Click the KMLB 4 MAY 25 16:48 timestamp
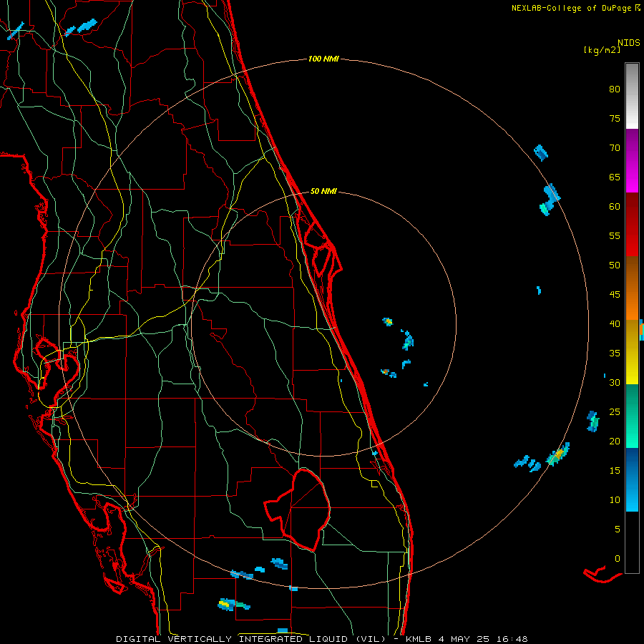644x644 pixels. tap(467, 639)
